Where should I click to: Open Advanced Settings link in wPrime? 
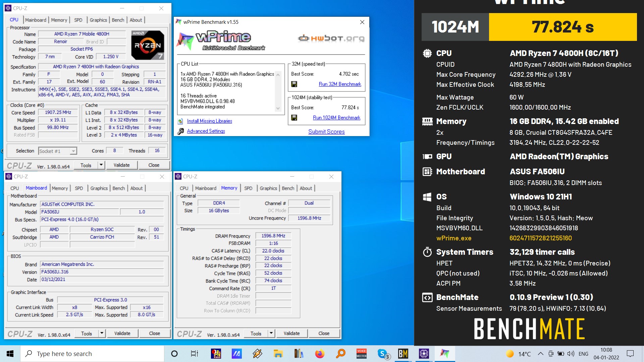point(206,131)
